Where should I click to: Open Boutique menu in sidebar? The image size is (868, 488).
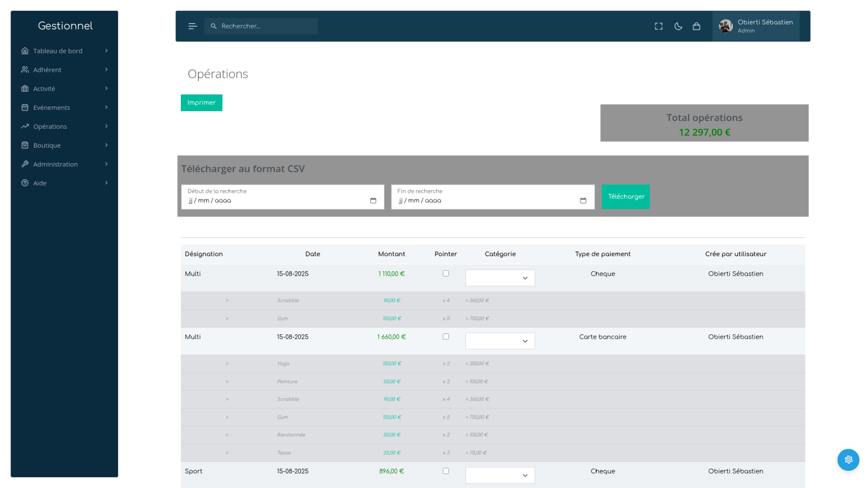(47, 145)
